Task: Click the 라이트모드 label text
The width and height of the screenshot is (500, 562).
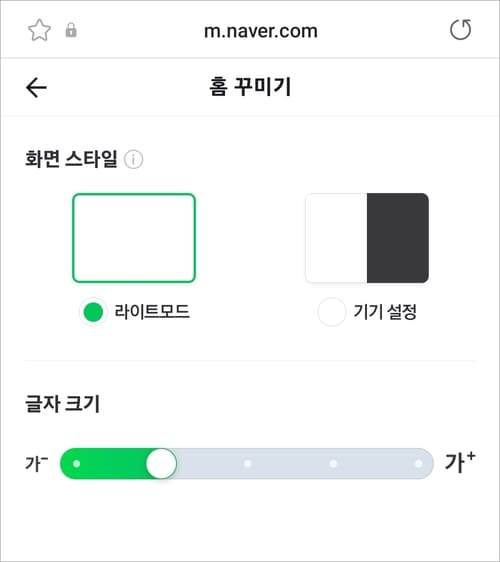Action: 152,311
